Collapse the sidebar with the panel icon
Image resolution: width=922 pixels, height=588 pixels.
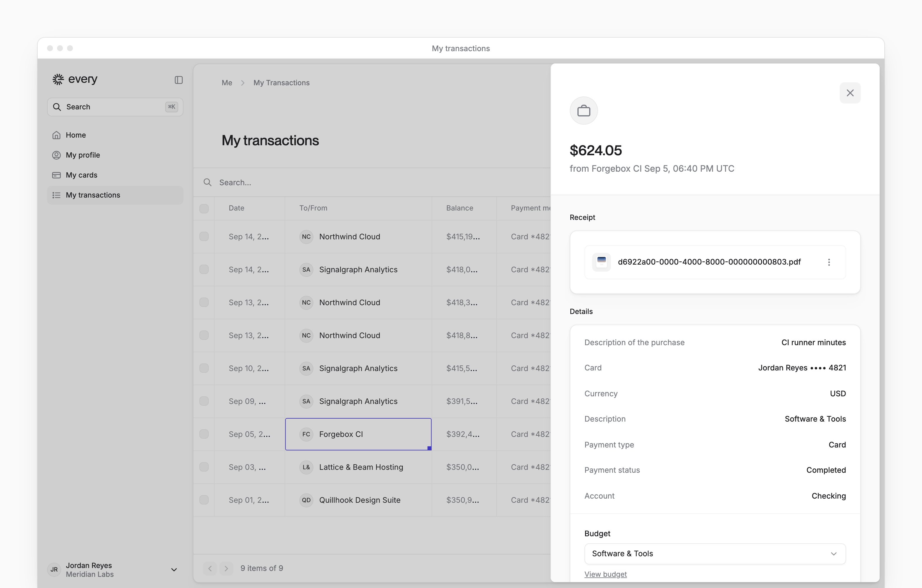pyautogui.click(x=178, y=80)
